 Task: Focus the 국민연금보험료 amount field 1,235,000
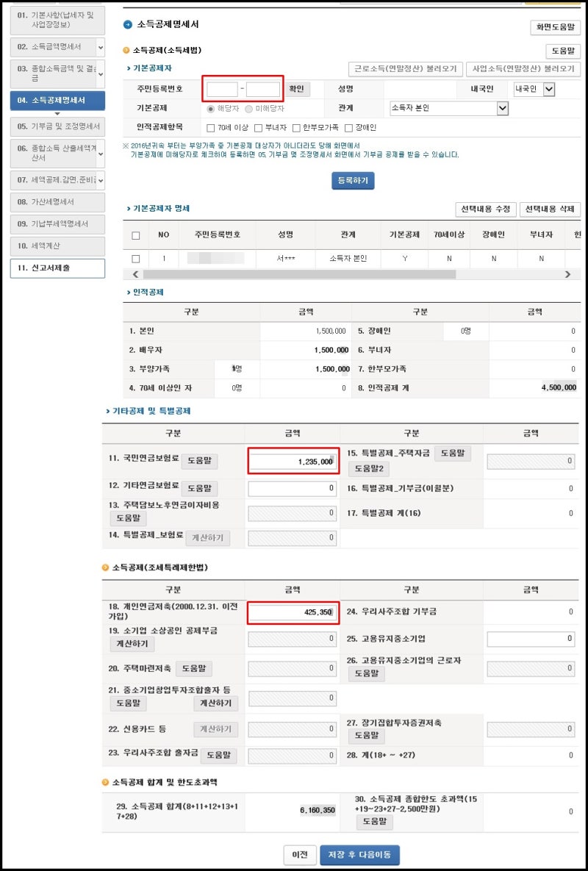(293, 462)
